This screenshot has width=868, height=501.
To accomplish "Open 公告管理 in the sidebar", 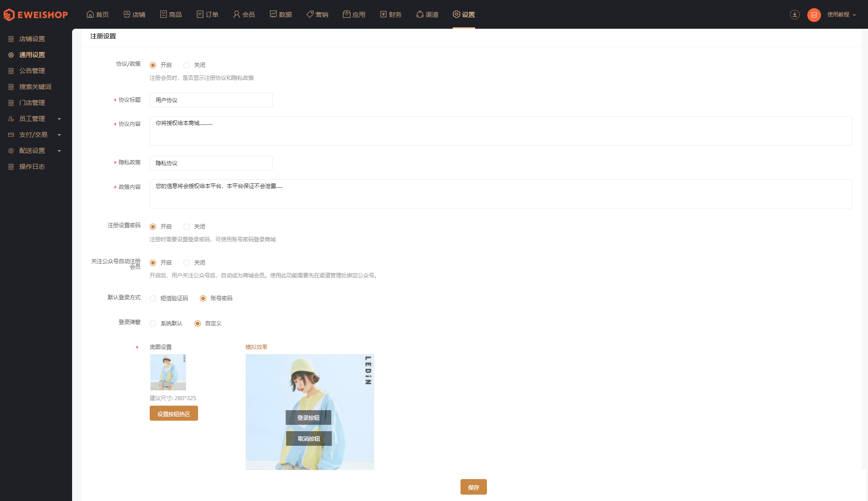I will 32,71.
